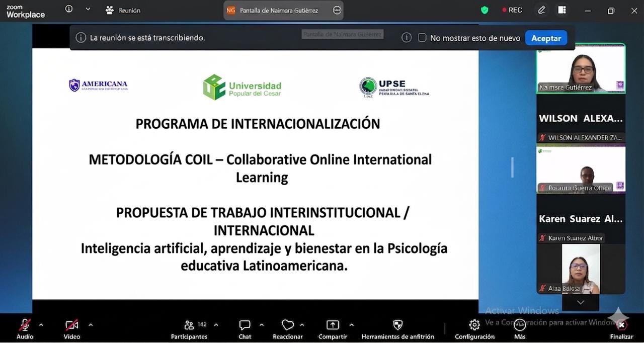Expand the Video options arrow
644x343 pixels.
pyautogui.click(x=91, y=325)
